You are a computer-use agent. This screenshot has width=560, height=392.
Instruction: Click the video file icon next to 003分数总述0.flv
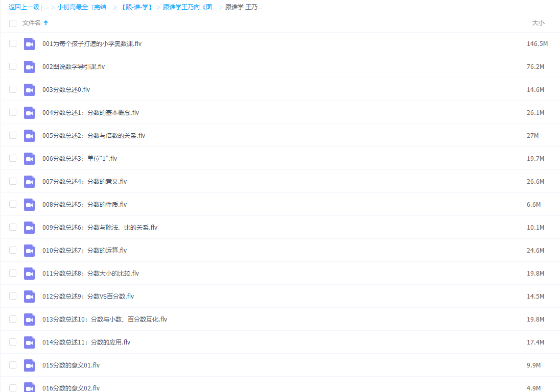click(x=29, y=89)
